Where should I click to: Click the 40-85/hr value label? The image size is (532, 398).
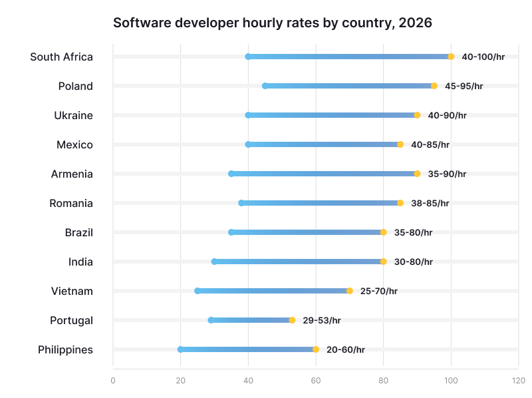pyautogui.click(x=430, y=144)
